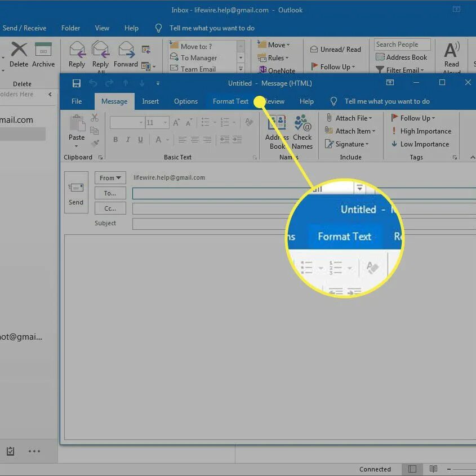476x476 pixels.
Task: Click the zoom out minus in status bar
Action: (x=449, y=469)
